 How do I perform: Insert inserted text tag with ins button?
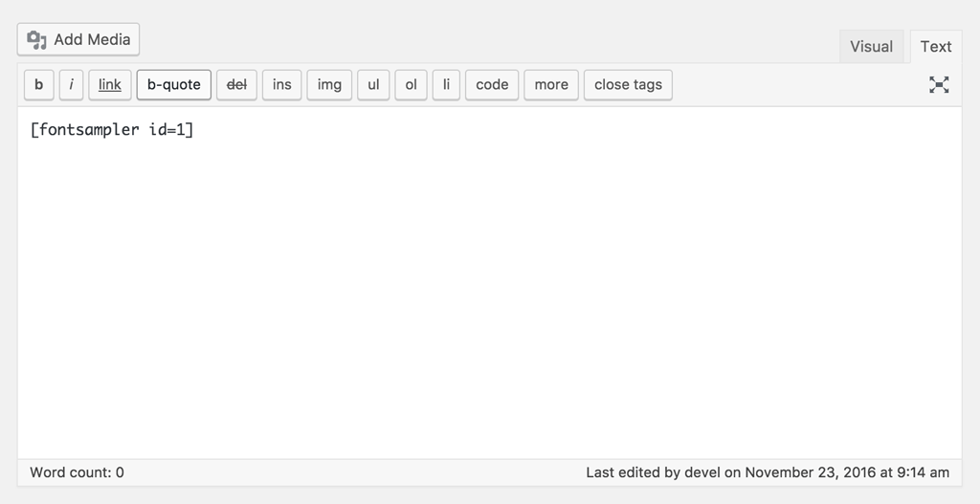[282, 84]
